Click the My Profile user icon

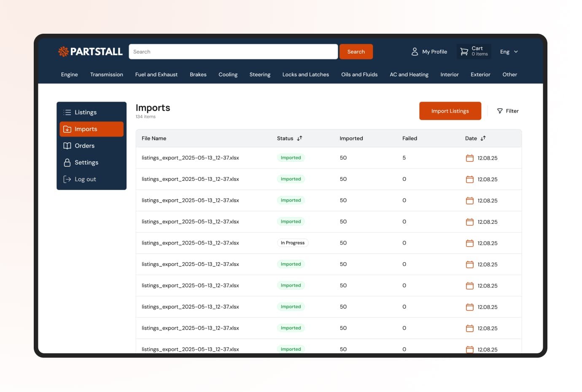415,51
